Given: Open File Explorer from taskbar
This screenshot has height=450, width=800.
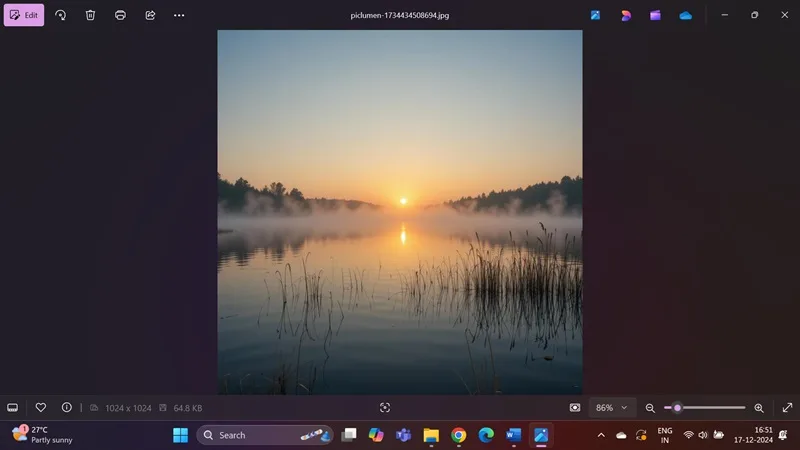Looking at the screenshot, I should pos(431,435).
